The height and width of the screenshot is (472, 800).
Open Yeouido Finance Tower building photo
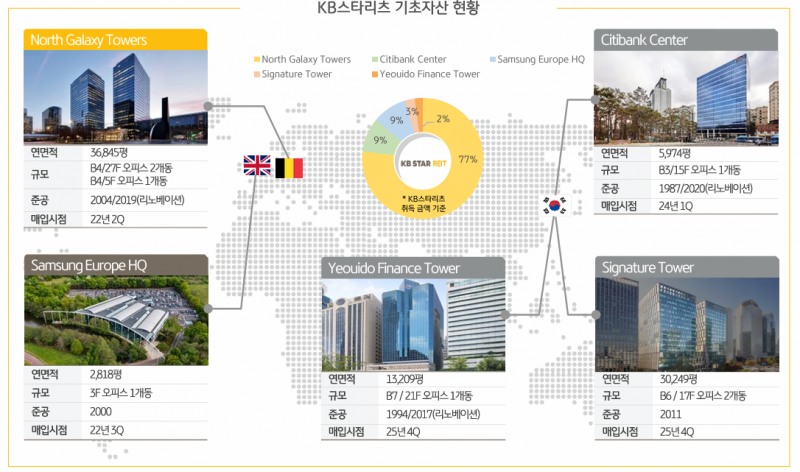click(x=413, y=325)
